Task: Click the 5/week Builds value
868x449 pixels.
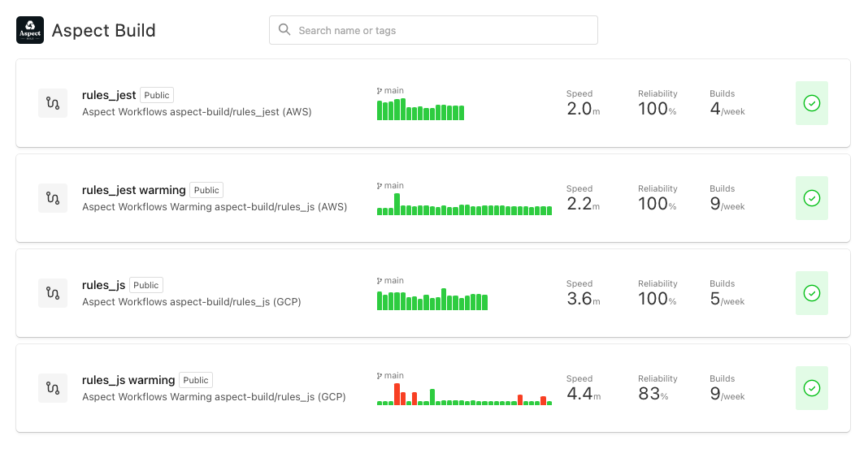Action: pyautogui.click(x=727, y=299)
